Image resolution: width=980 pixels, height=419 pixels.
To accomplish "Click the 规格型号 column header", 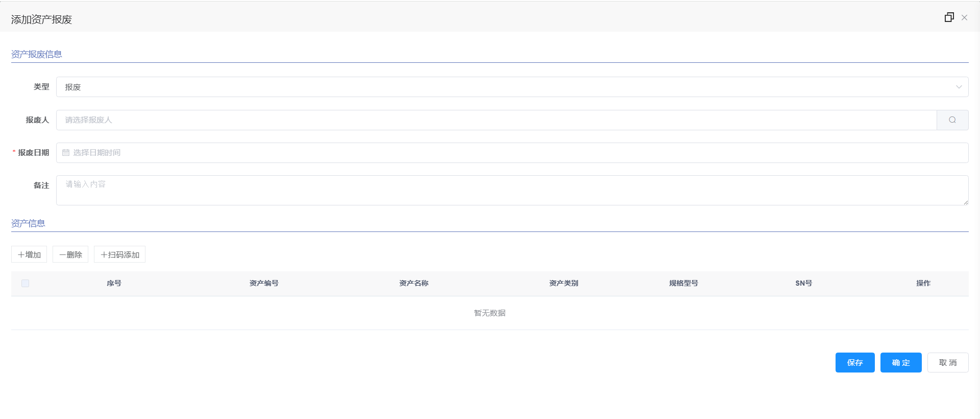I will [x=683, y=284].
